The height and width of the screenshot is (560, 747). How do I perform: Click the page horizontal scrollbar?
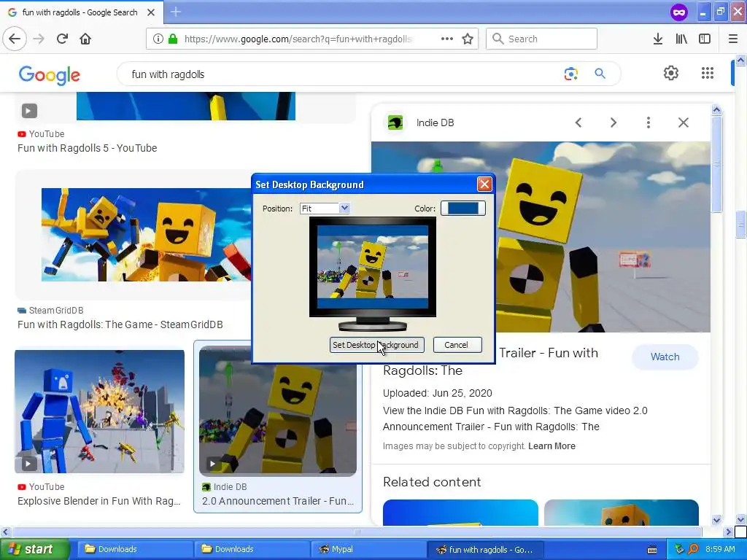tap(357, 532)
